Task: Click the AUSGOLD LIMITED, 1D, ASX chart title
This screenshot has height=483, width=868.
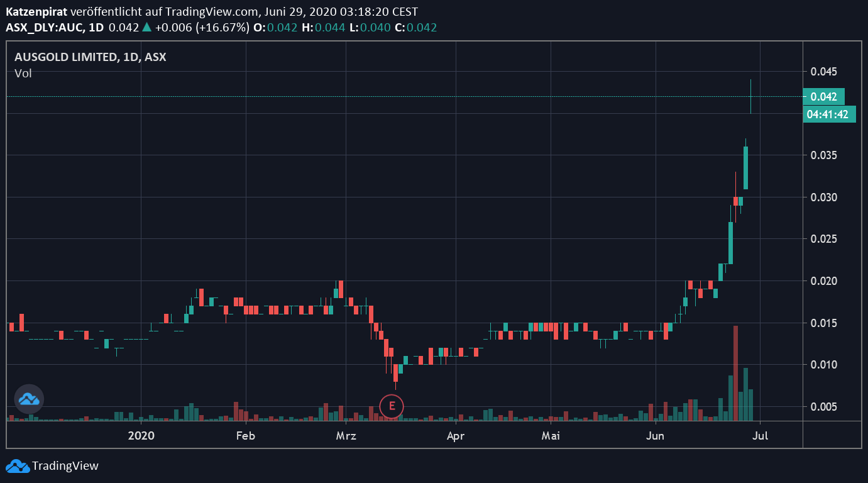Action: click(x=91, y=57)
